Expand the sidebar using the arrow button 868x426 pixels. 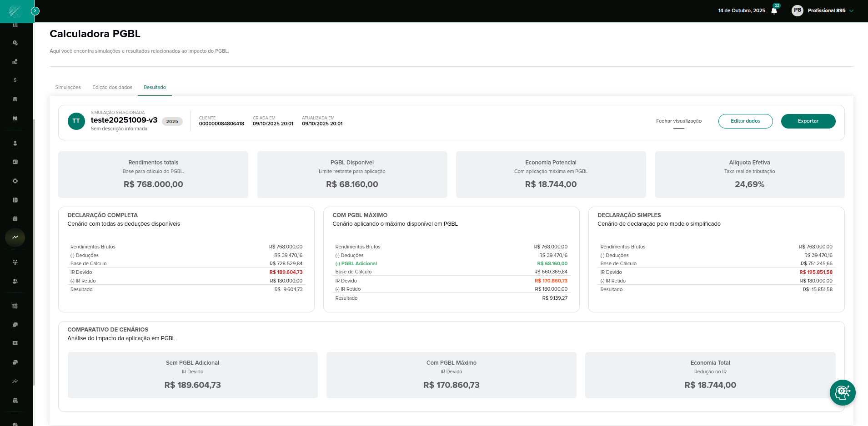pyautogui.click(x=35, y=11)
